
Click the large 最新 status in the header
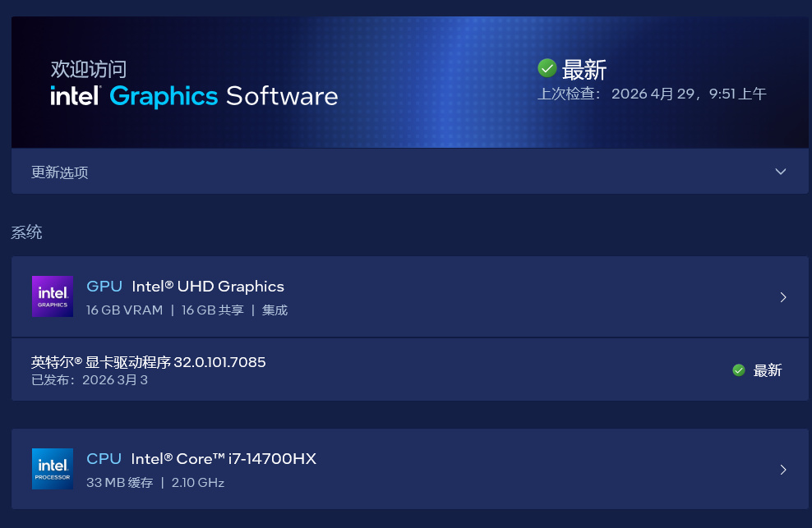(x=584, y=70)
